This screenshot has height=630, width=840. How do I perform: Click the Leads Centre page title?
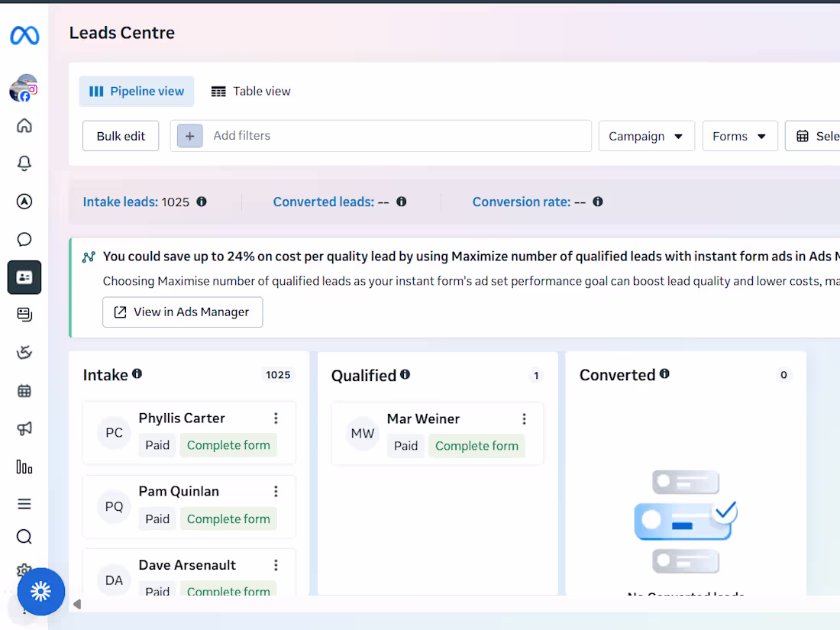(x=122, y=33)
